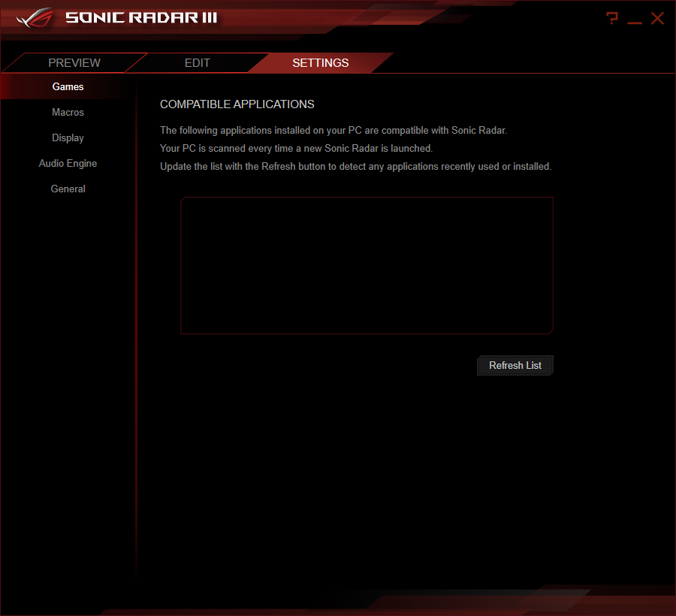Image resolution: width=676 pixels, height=616 pixels.
Task: Click text 'Update the list with the Refresh button'
Action: point(243,166)
